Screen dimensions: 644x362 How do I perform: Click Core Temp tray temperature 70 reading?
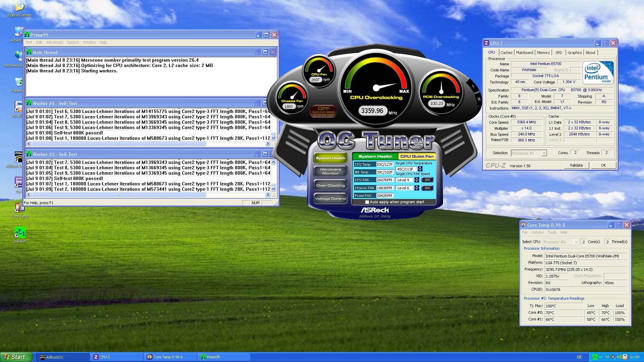pyautogui.click(x=607, y=357)
